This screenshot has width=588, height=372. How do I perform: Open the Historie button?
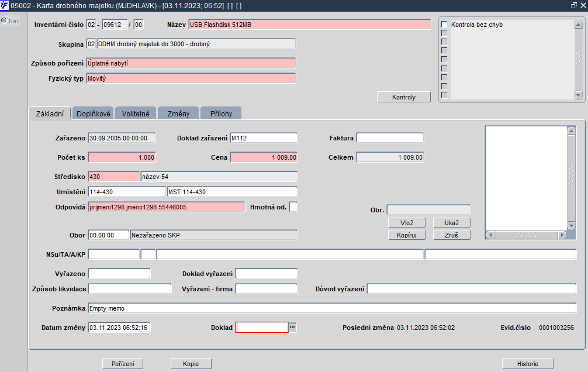pyautogui.click(x=528, y=364)
